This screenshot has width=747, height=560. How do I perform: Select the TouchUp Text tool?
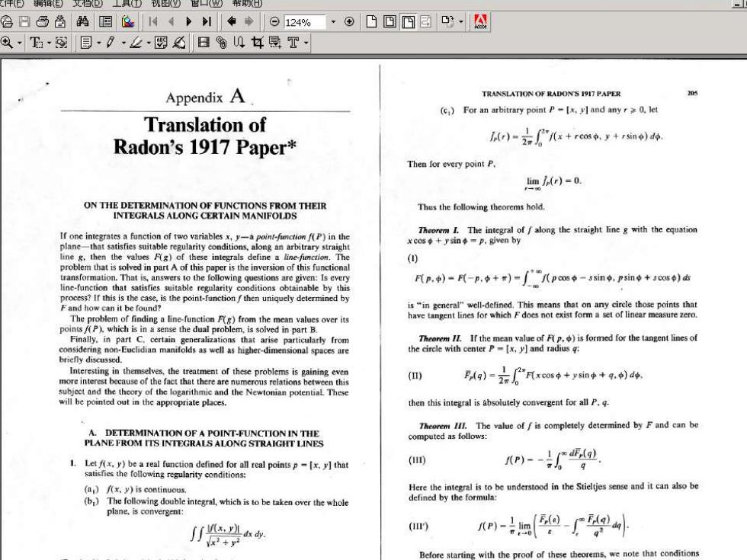[x=293, y=43]
